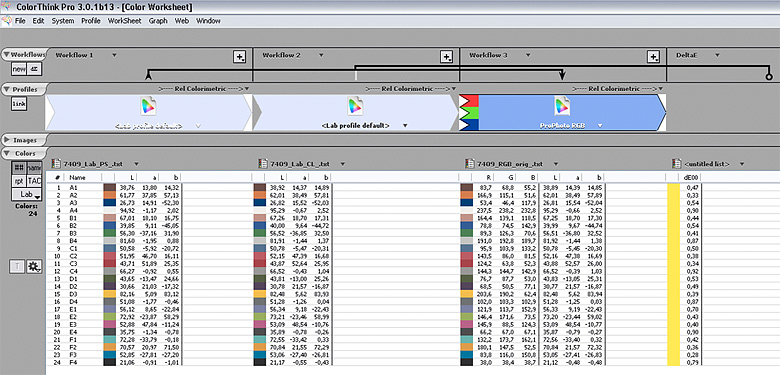Collapse the Workflows section
This screenshot has height=375, width=780.
[x=6, y=54]
